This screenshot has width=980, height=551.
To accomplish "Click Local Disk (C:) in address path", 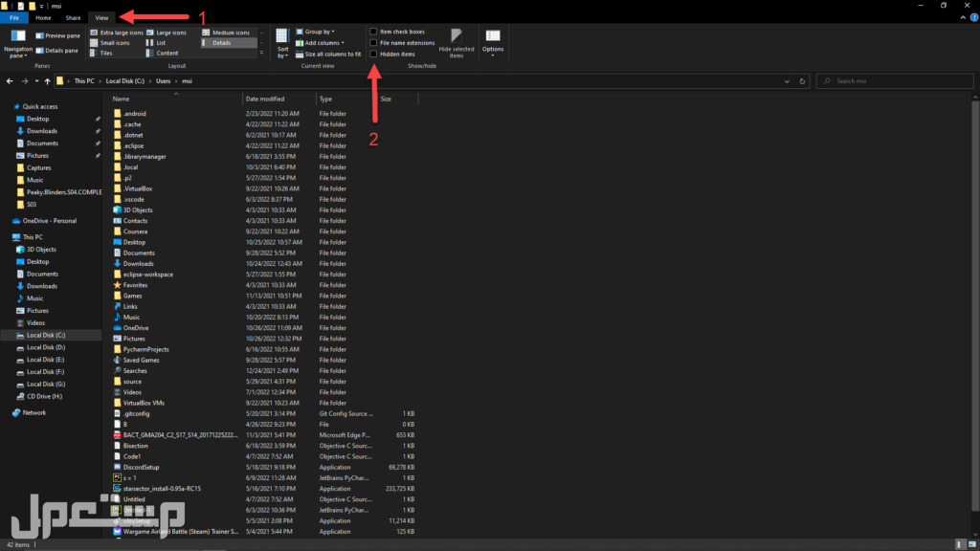I will coord(125,81).
